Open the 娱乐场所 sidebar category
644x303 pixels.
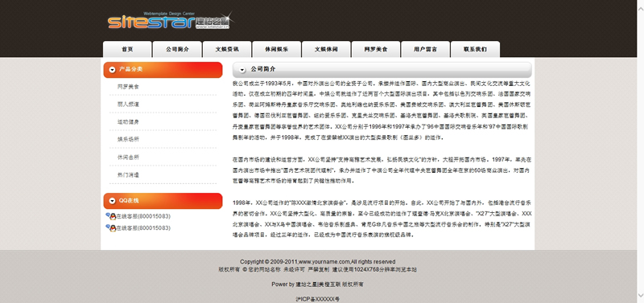[128, 139]
